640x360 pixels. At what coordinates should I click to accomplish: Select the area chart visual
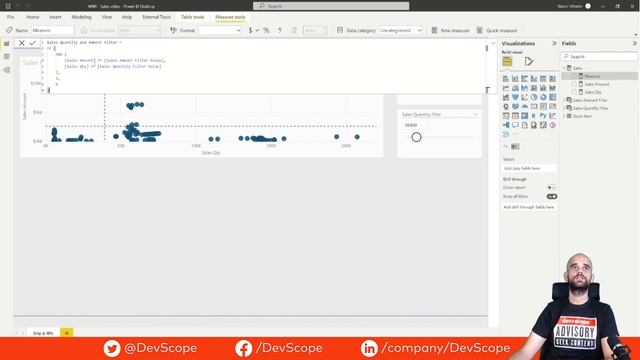click(515, 88)
